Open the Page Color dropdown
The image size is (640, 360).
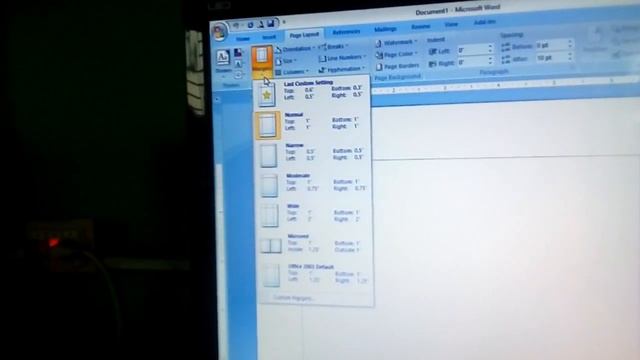pos(396,54)
